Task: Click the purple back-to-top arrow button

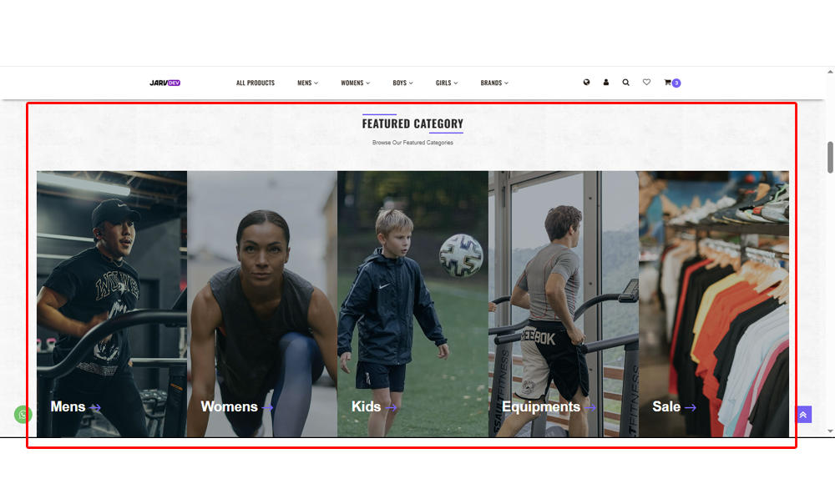Action: (x=803, y=415)
